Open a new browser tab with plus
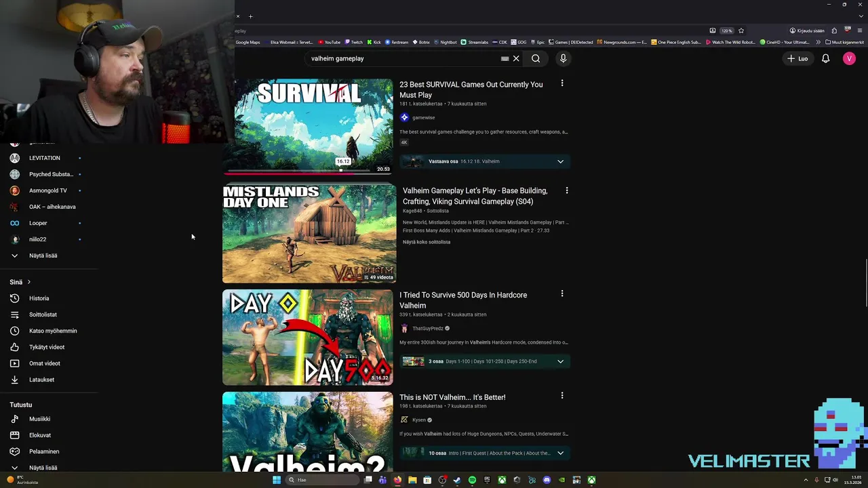Viewport: 868px width, 488px height. click(250, 16)
